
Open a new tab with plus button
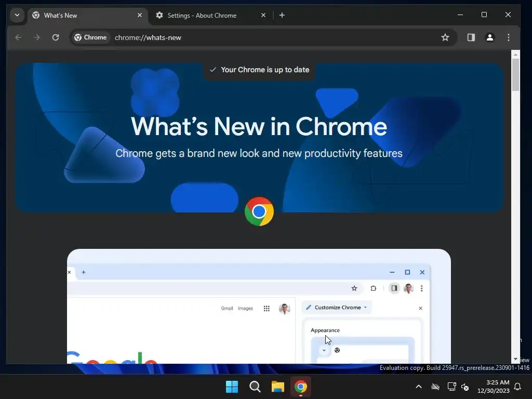(x=282, y=15)
